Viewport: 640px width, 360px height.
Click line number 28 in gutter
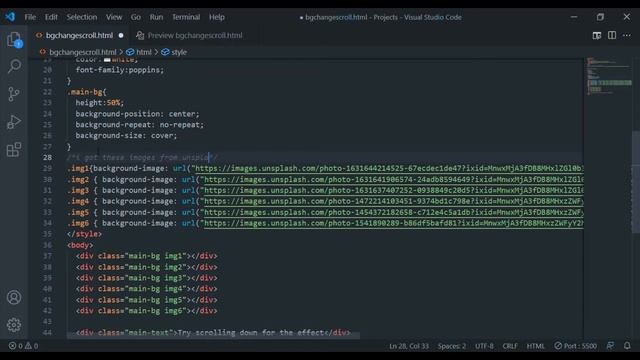[x=47, y=158]
